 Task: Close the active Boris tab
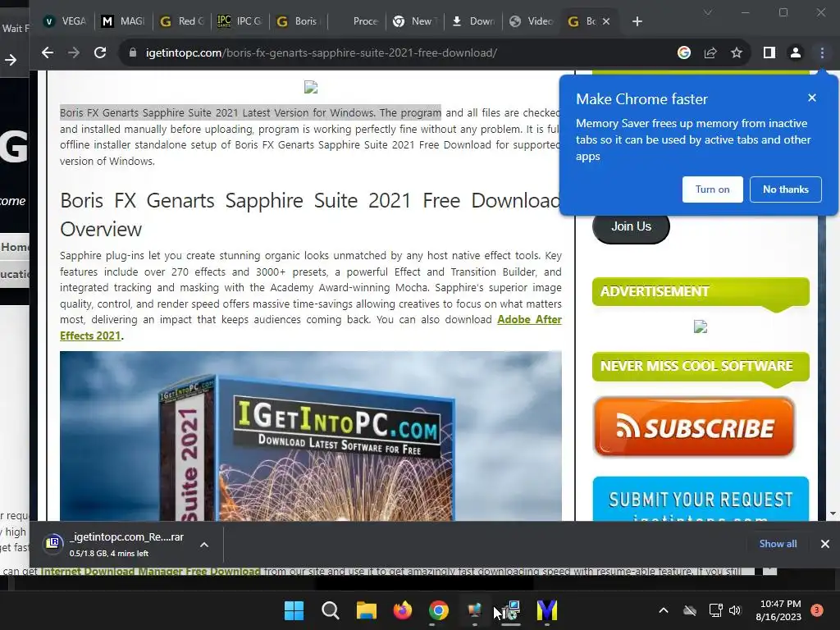point(606,21)
